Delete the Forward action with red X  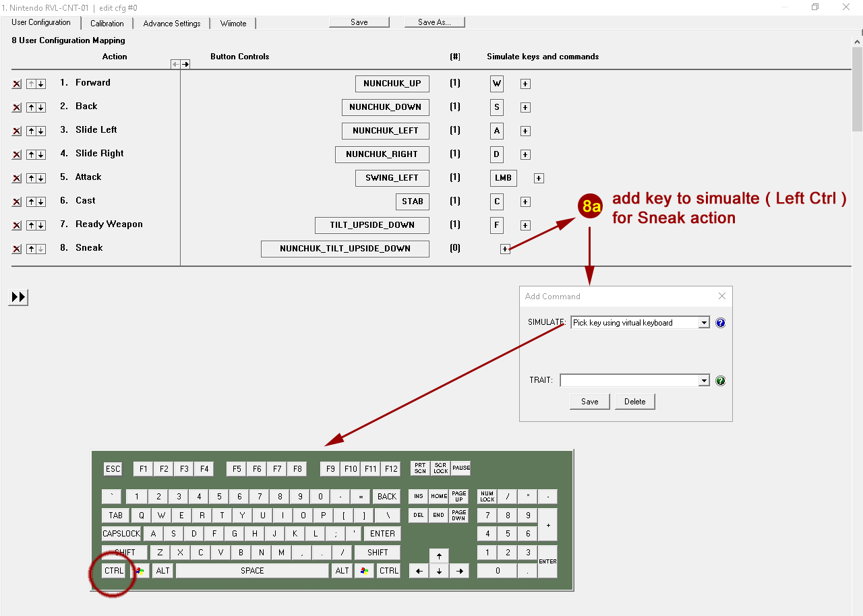coord(17,84)
